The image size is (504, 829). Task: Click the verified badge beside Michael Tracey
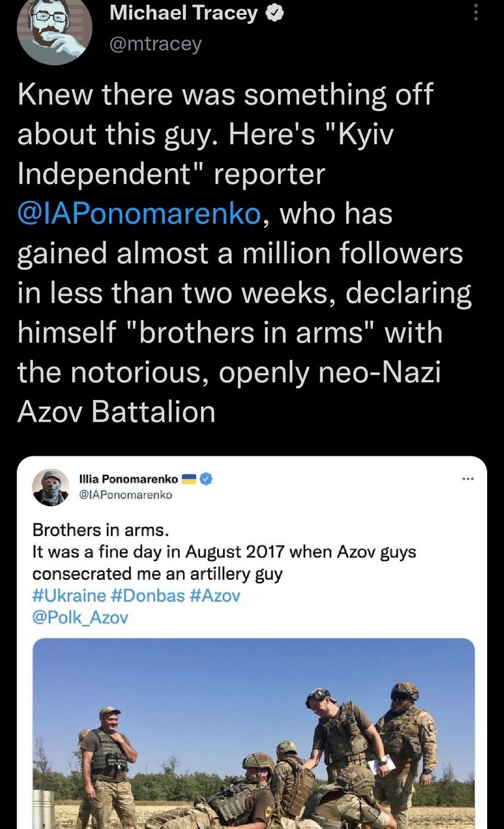[x=274, y=14]
